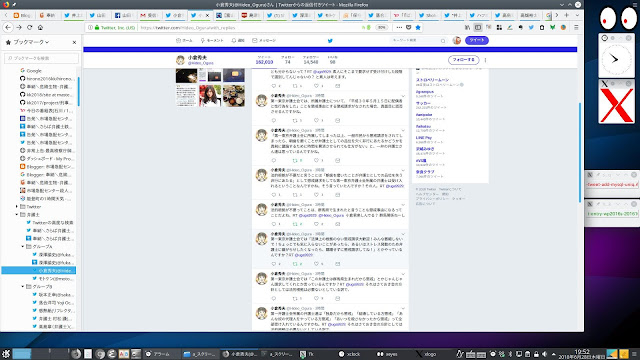Save page to Pocket icon
Viewport: 640px width, 360px height.
409,27
